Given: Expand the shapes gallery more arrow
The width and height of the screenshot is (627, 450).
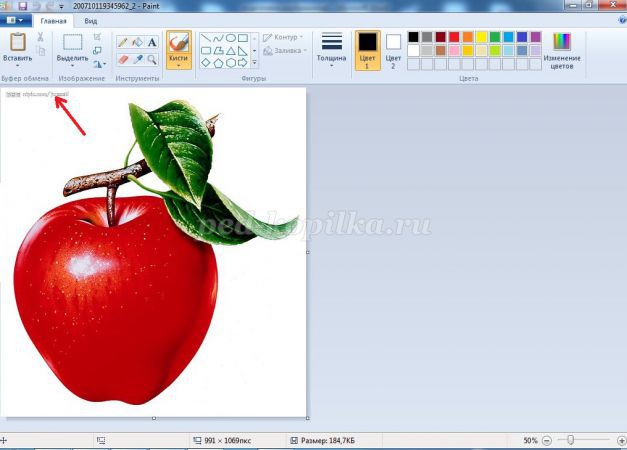Looking at the screenshot, I should [254, 63].
